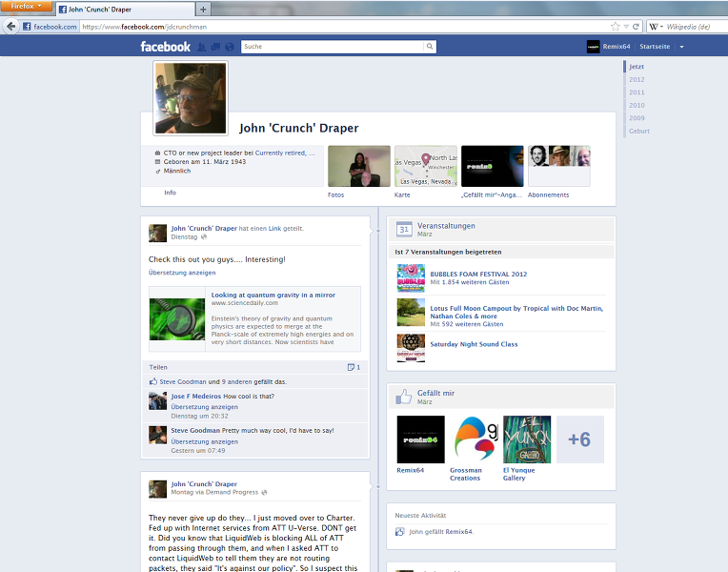The width and height of the screenshot is (728, 572).
Task: Click the Facebook logo in blue bar
Action: [x=165, y=47]
